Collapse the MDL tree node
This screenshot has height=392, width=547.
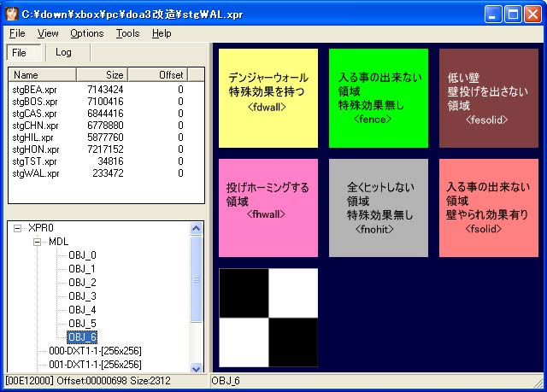tap(37, 242)
